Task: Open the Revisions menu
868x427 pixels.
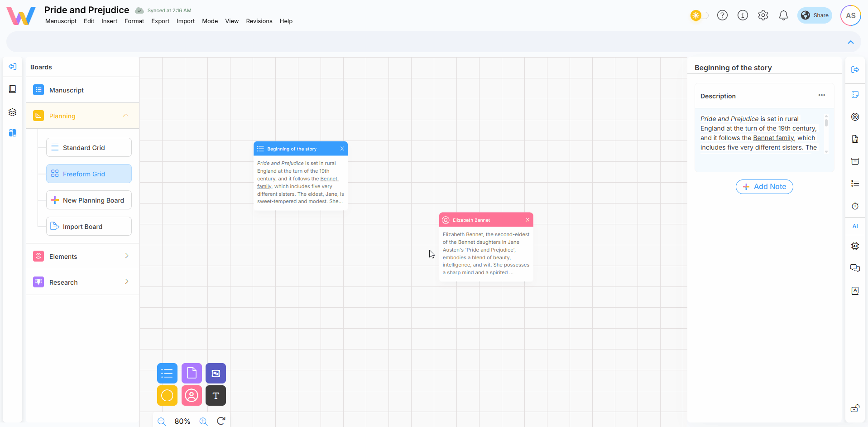Action: pyautogui.click(x=259, y=21)
